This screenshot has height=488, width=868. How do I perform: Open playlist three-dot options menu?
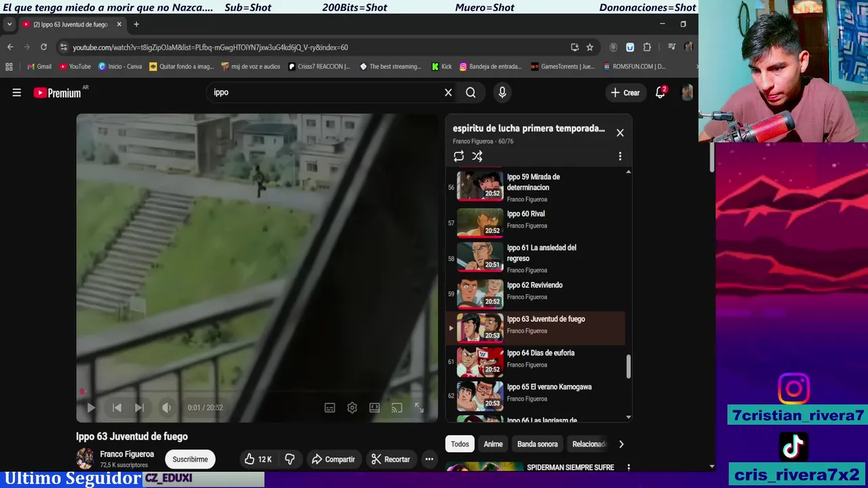click(620, 157)
